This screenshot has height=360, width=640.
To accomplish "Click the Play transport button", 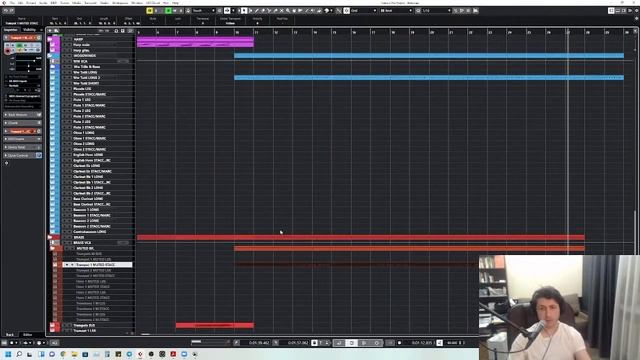I will coord(364,343).
